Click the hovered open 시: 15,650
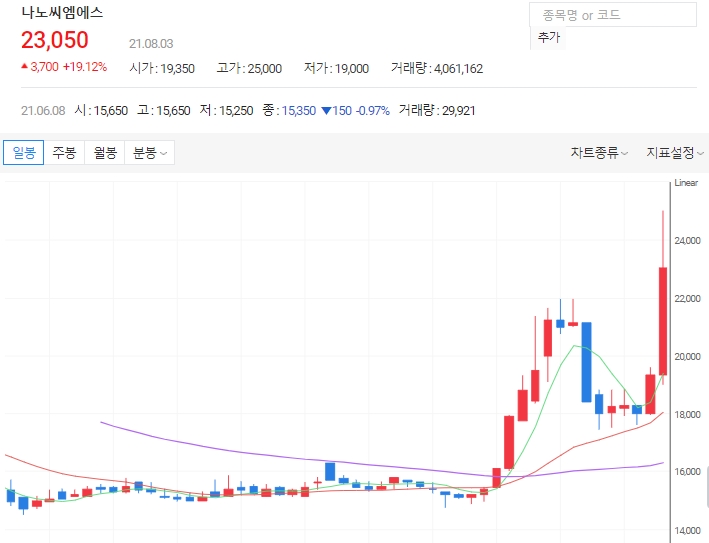 tap(101, 110)
